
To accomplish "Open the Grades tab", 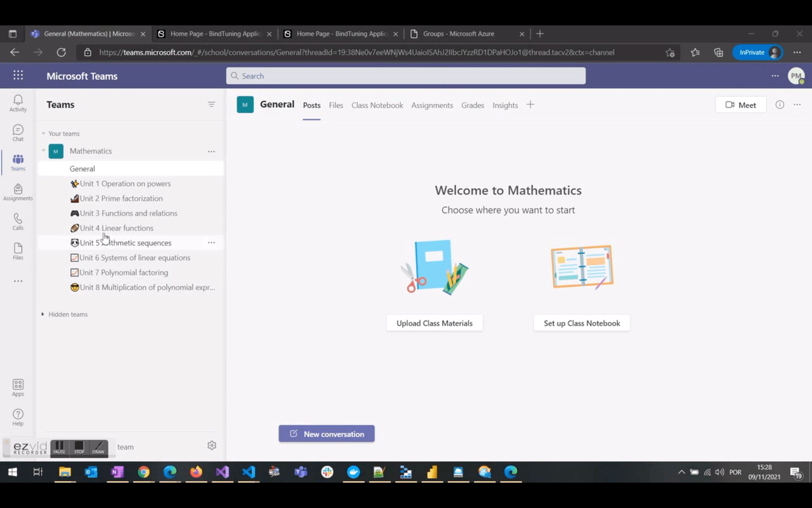I will click(x=473, y=106).
